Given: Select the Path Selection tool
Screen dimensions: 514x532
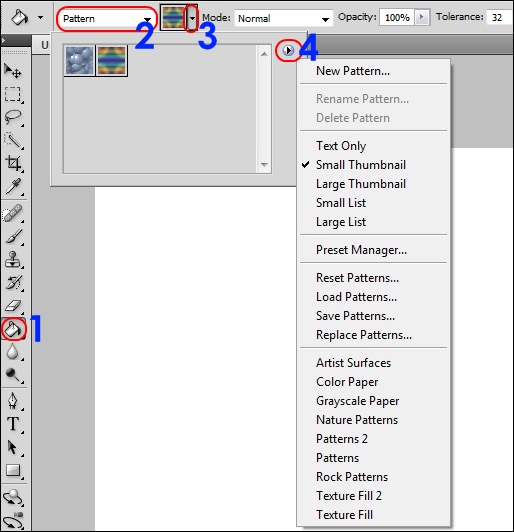Looking at the screenshot, I should point(13,447).
